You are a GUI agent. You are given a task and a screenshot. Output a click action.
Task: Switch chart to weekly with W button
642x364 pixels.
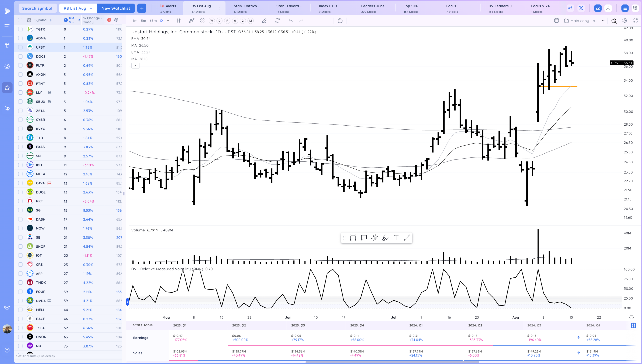(x=211, y=21)
